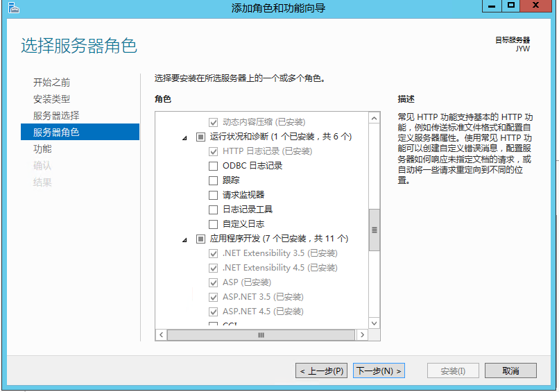559x392 pixels.
Task: Tick the 请求监视器 checkbox
Action: 214,195
